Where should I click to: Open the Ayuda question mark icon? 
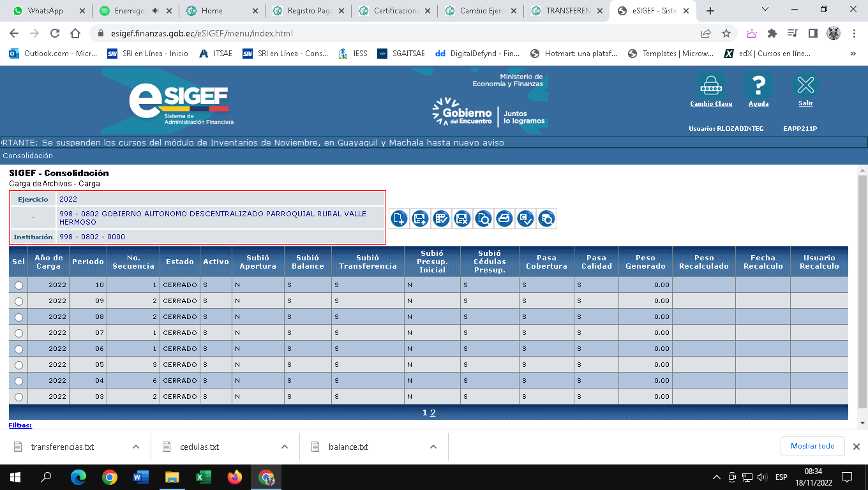(758, 85)
